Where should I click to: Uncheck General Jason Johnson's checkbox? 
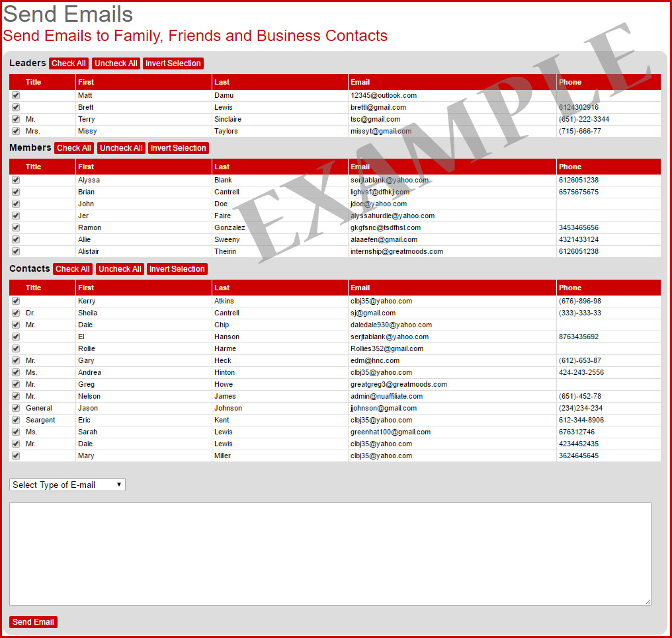click(15, 408)
